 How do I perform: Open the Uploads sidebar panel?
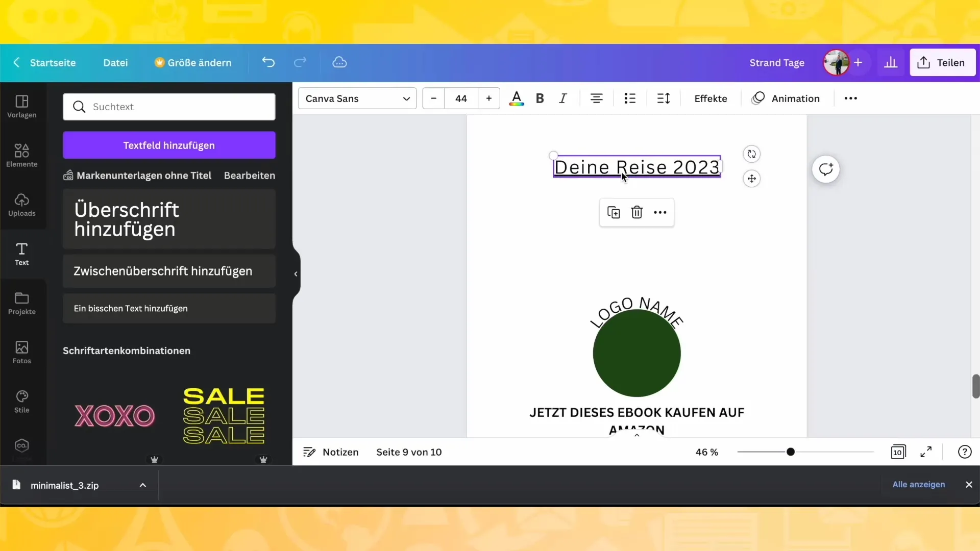(22, 205)
